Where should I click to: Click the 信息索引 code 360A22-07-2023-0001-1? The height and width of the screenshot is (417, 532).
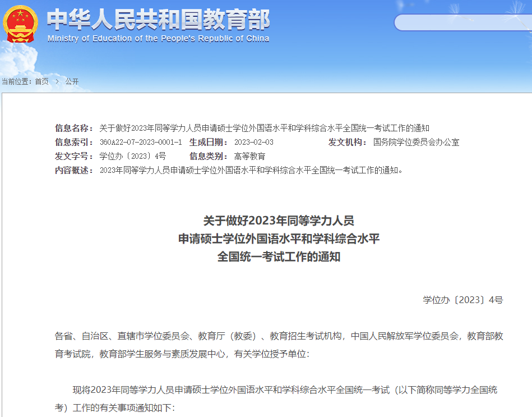tap(142, 142)
